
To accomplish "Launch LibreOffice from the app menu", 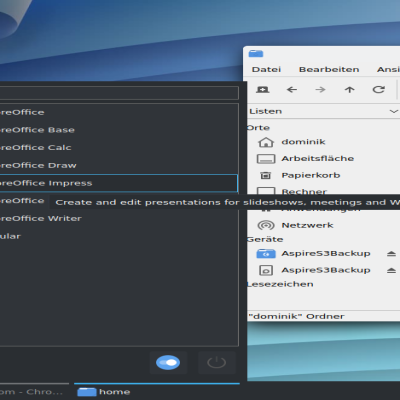I will (119, 112).
